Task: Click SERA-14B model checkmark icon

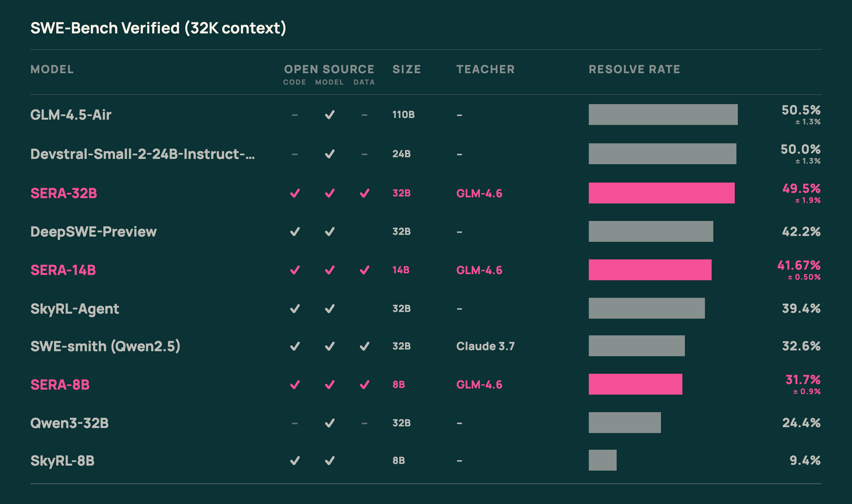Action: (330, 270)
